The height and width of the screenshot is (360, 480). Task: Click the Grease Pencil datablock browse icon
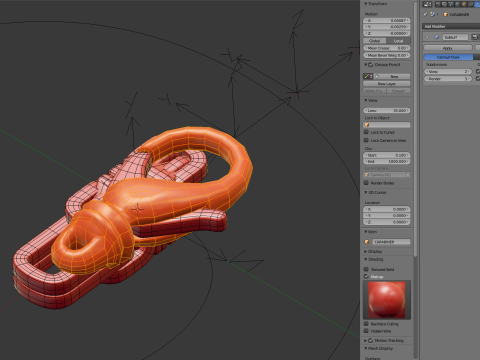[x=368, y=76]
